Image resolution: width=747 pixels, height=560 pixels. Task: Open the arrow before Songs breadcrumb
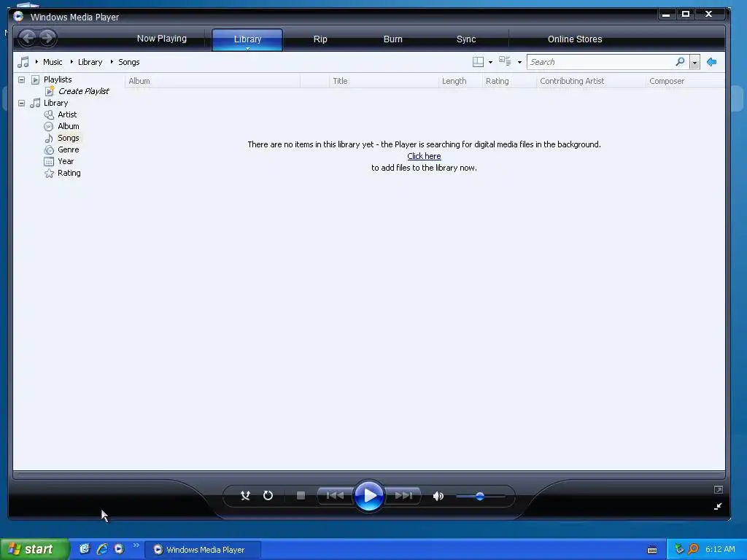pos(112,62)
